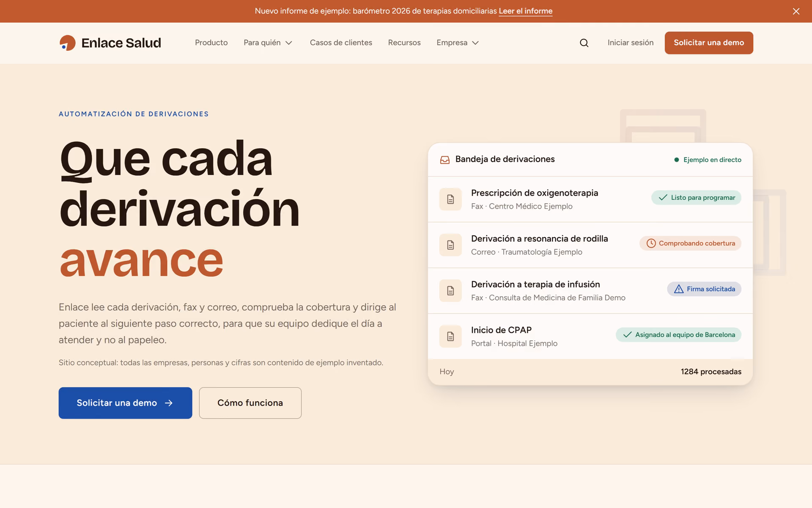Click the checkmark in Listo para programar badge

[x=663, y=198]
